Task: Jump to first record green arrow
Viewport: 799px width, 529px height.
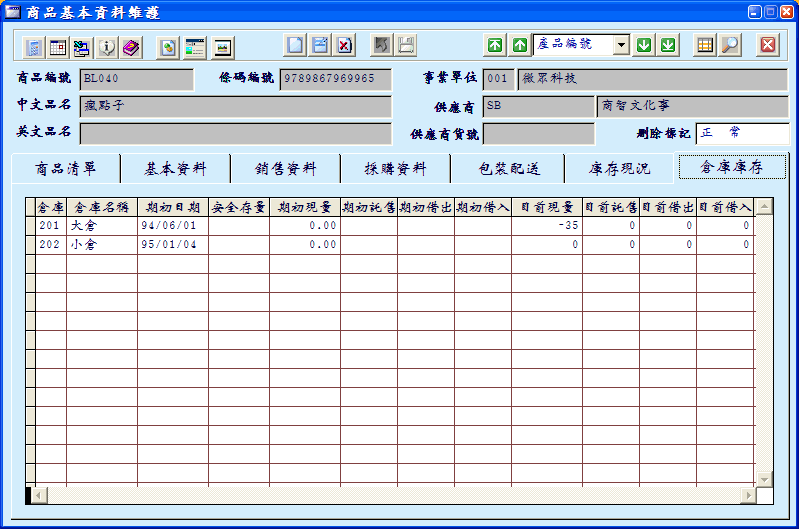Action: (x=495, y=45)
